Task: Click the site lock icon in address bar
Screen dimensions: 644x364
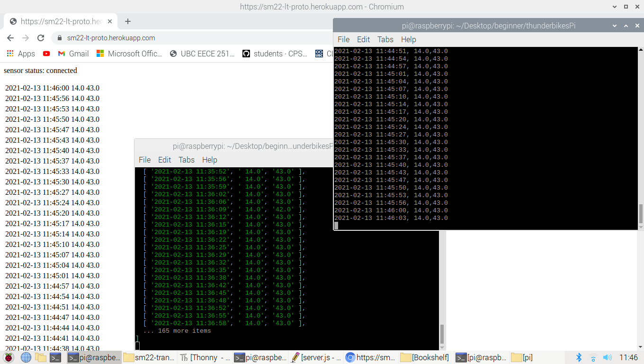Action: click(x=59, y=38)
